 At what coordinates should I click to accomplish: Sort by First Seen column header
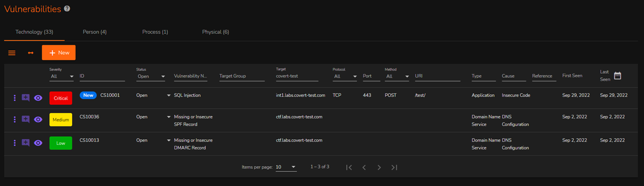[572, 76]
